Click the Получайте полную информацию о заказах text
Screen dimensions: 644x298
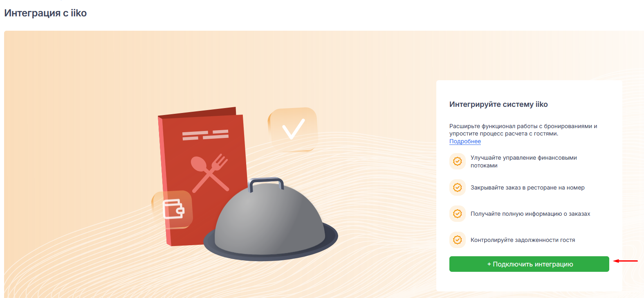coord(530,214)
